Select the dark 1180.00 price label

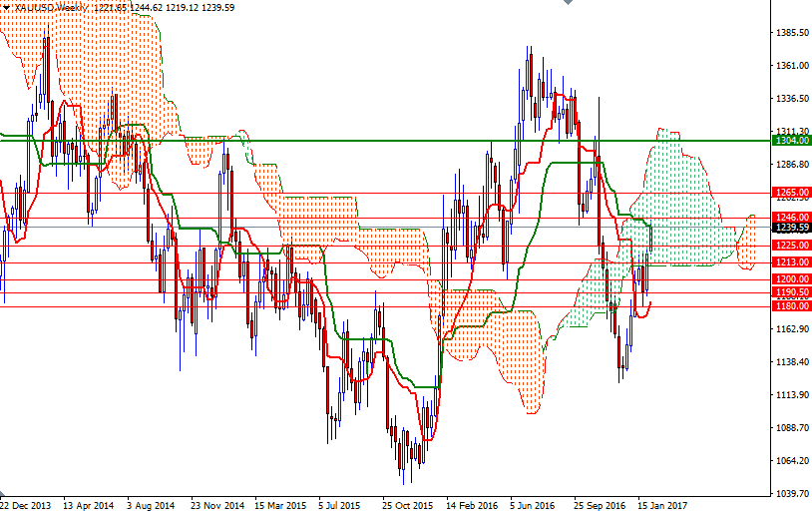(x=789, y=305)
